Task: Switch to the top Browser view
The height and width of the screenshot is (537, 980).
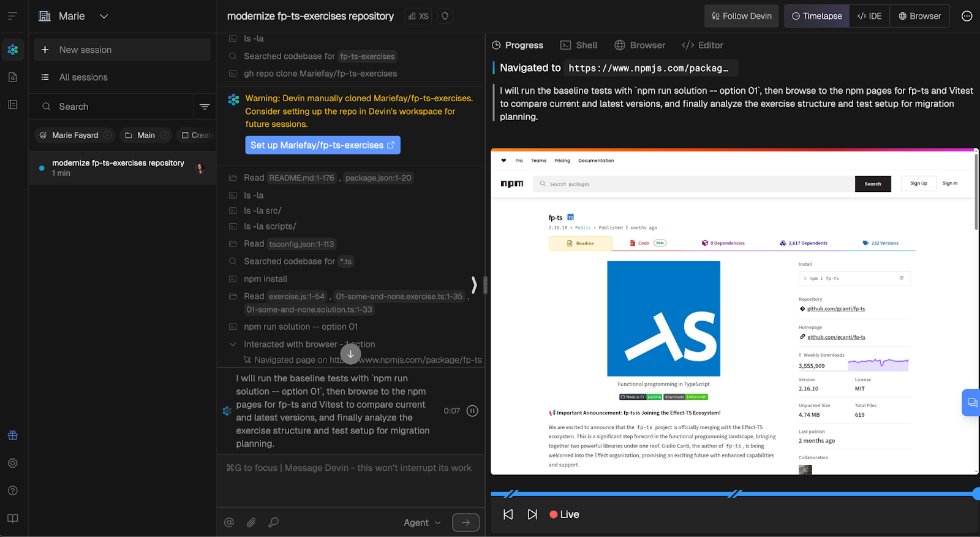Action: [x=920, y=16]
